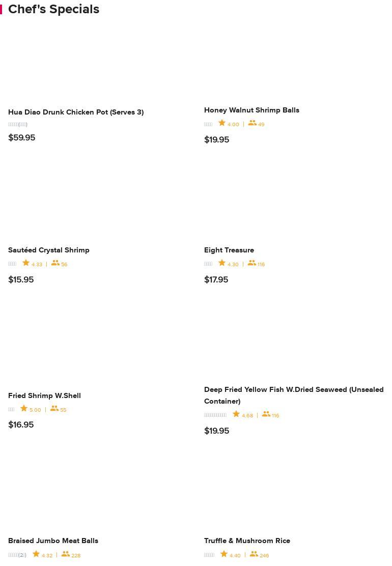This screenshot has height=566, width=392.
Task: Select the Sautéed Crystal Shrimp dish
Action: 49,250
